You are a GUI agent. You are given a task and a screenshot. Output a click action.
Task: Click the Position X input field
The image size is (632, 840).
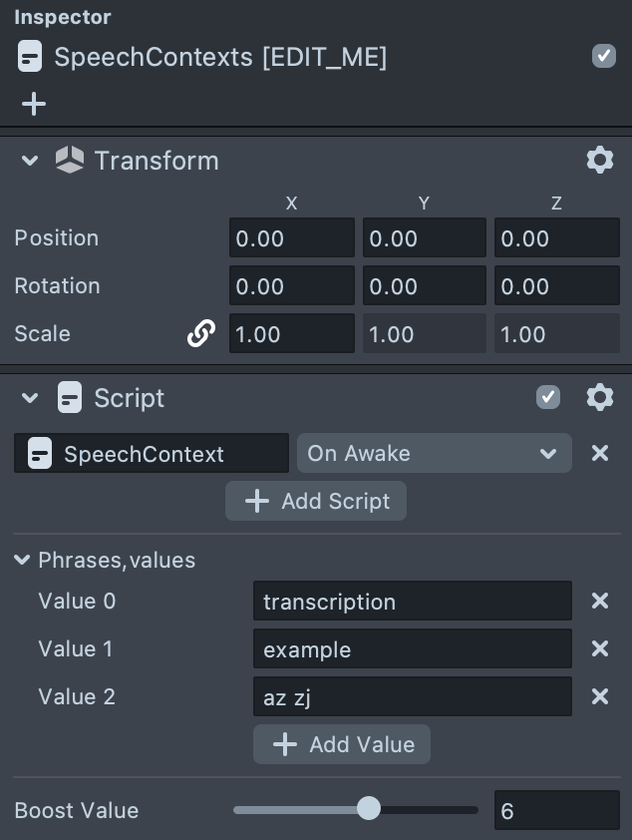pyautogui.click(x=291, y=238)
